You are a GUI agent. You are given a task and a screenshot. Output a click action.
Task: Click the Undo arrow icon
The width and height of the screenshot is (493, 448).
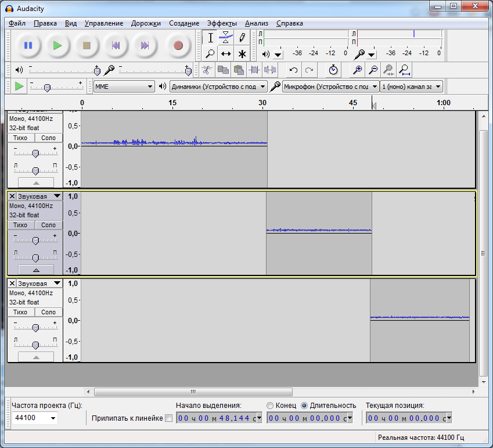(x=293, y=70)
